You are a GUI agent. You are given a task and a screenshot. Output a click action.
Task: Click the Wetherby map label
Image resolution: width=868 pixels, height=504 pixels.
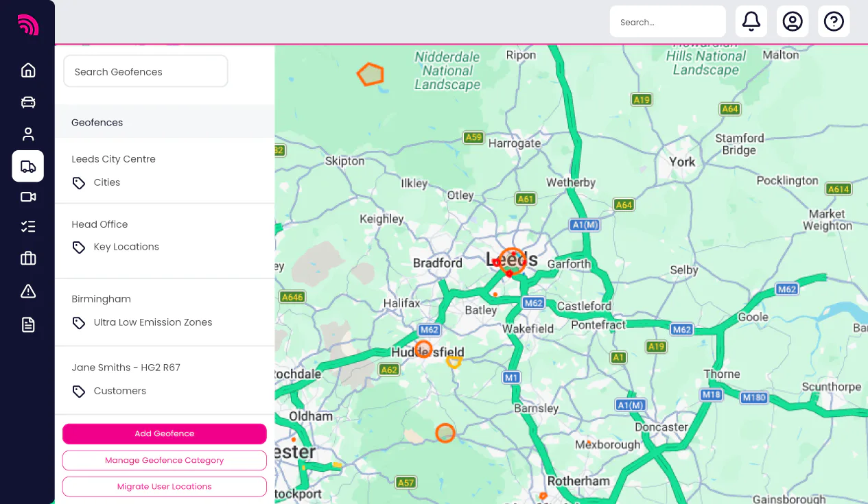click(x=571, y=182)
